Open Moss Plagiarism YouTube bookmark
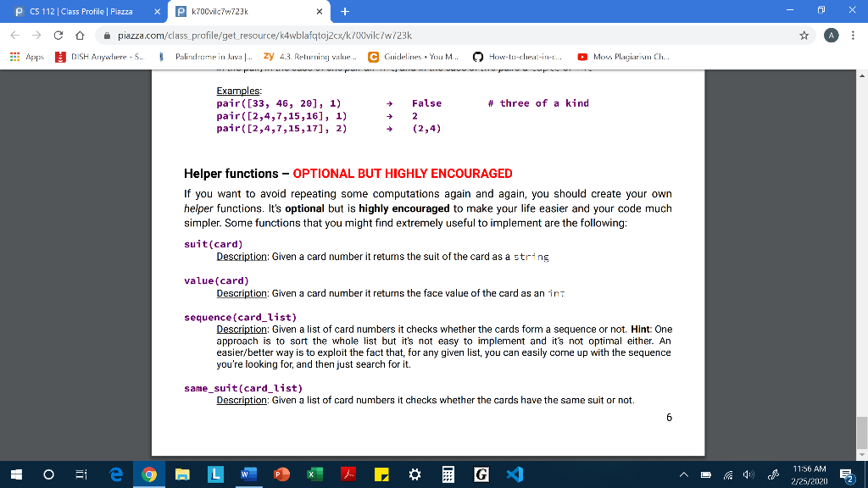The width and height of the screenshot is (868, 488). (623, 57)
